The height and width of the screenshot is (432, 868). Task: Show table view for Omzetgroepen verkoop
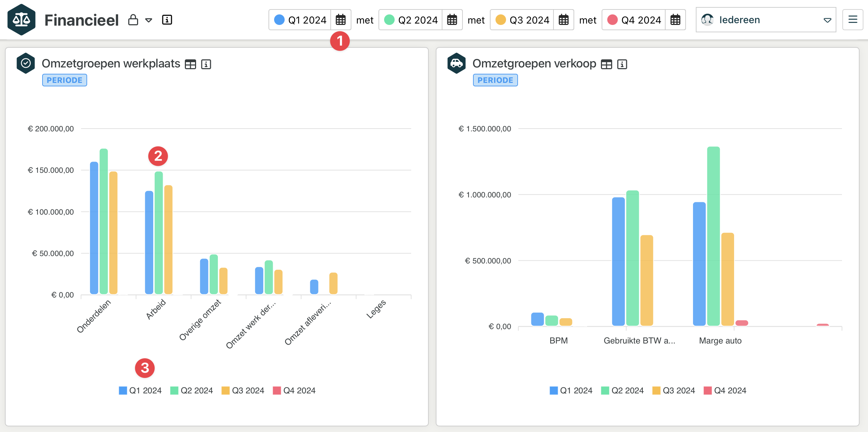coord(606,64)
